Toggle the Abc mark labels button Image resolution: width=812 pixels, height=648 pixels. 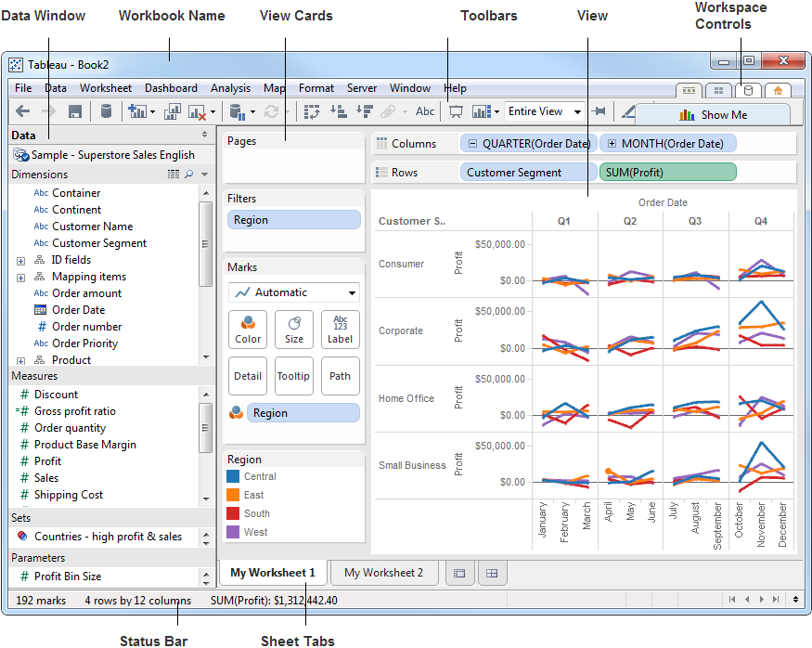(425, 111)
